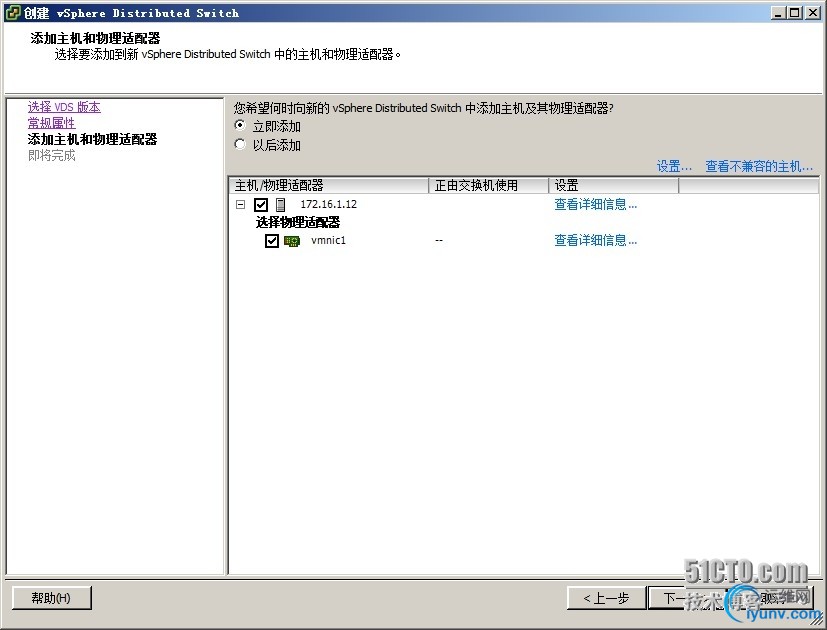Viewport: 827px width, 630px height.
Task: Click the <上一步 back button
Action: pos(606,598)
